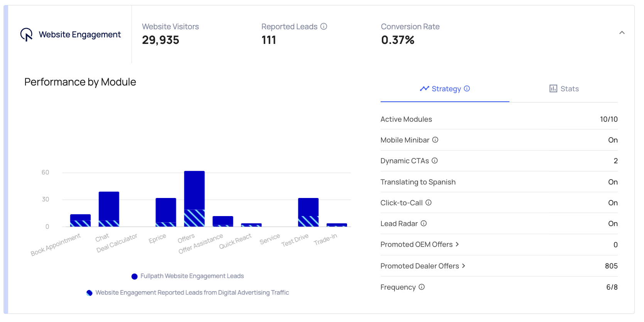Click the Stats bar chart icon
This screenshot has width=644, height=322.
[553, 89]
